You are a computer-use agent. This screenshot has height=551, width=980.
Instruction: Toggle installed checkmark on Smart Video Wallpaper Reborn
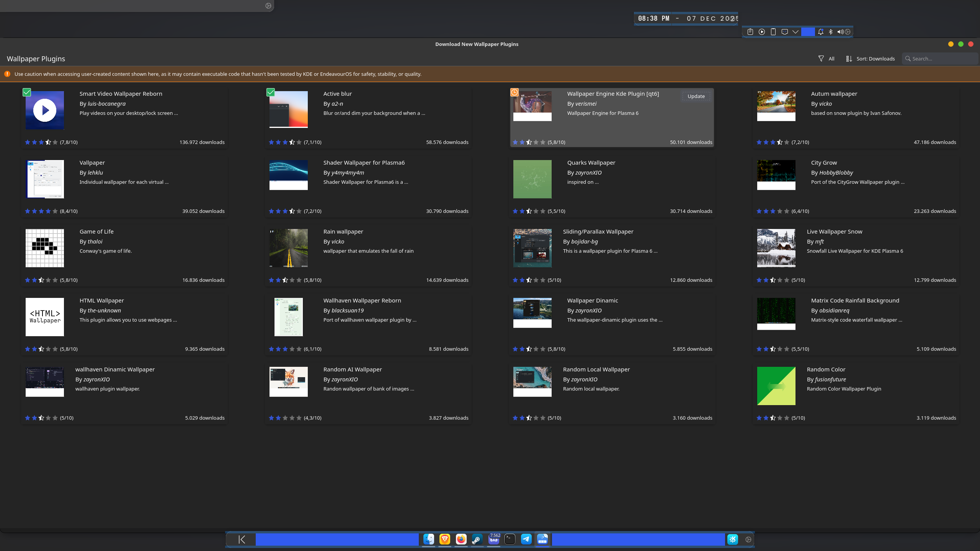27,92
